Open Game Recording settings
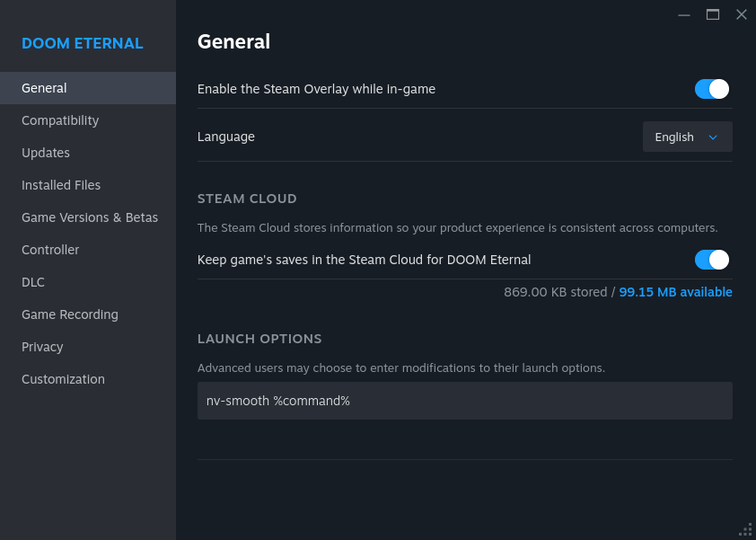This screenshot has height=540, width=756. click(x=69, y=314)
